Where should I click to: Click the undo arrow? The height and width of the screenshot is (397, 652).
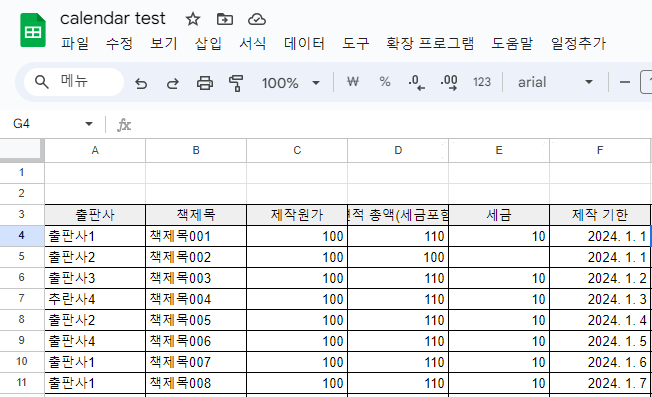(141, 83)
